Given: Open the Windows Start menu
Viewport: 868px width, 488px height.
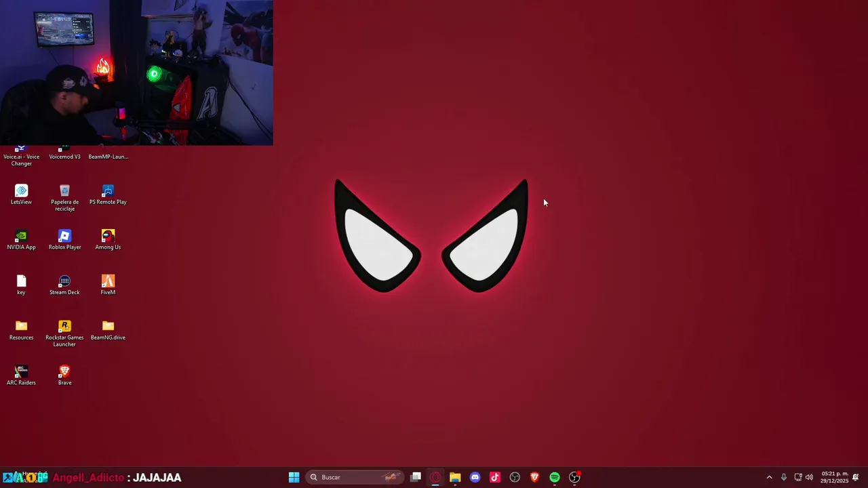Looking at the screenshot, I should [x=294, y=477].
